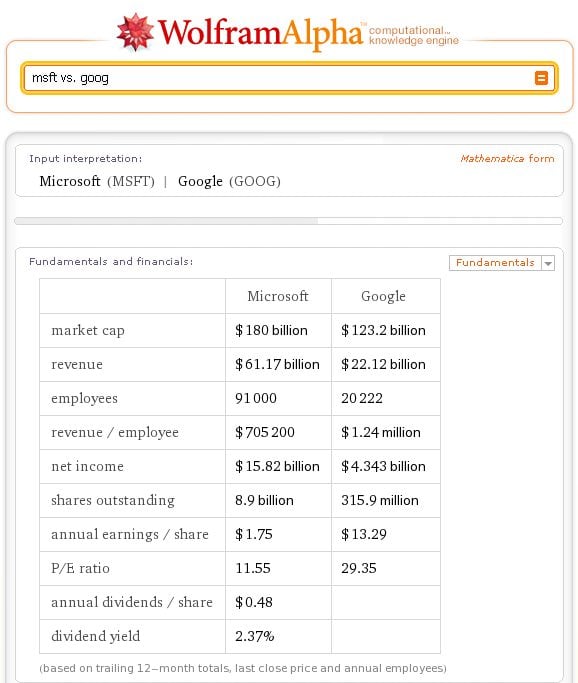Screen dimensions: 578x683
Task: Click Microsoft net income '$15.82 billion'
Action: (x=277, y=466)
